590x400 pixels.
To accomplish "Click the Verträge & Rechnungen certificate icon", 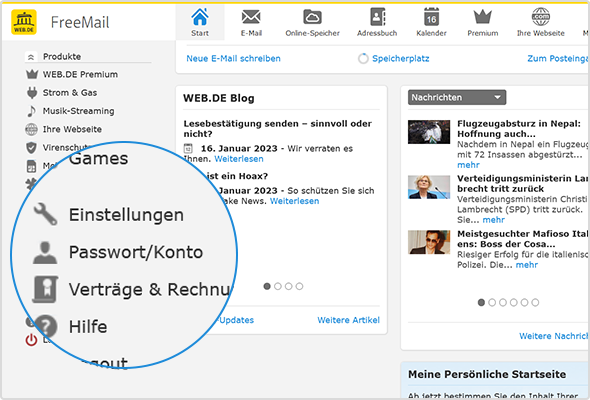I will pyautogui.click(x=45, y=289).
